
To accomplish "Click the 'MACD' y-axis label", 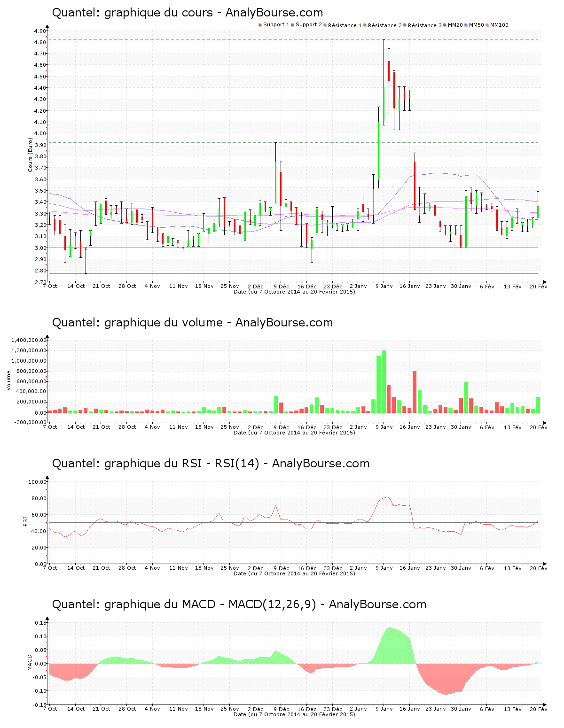I will point(30,662).
